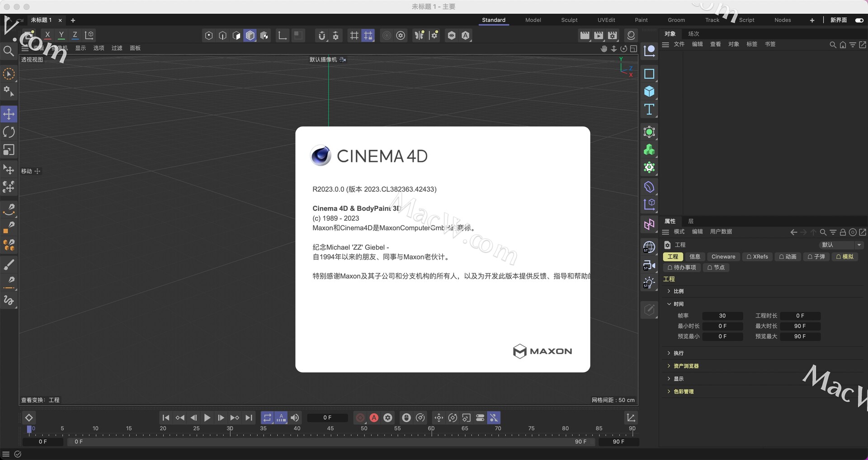Toggle timeline loop playback mode

coord(267,417)
